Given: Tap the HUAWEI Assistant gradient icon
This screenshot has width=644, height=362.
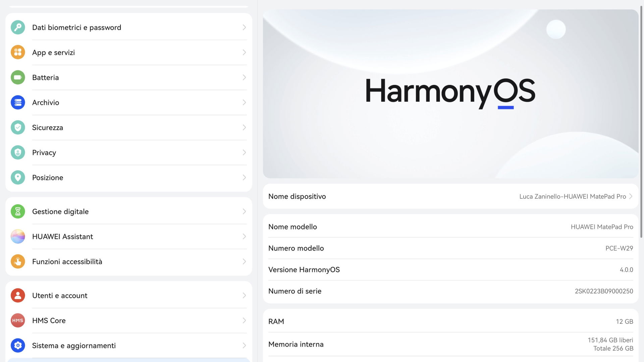Looking at the screenshot, I should point(18,237).
